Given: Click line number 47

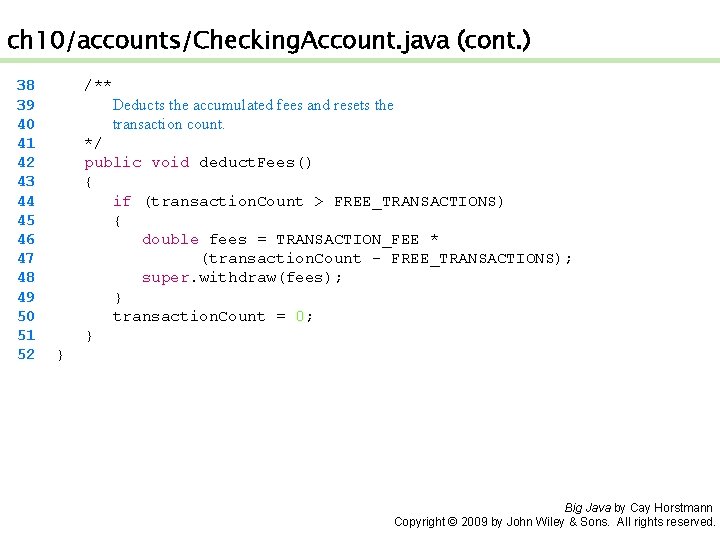Looking at the screenshot, I should tap(26, 258).
